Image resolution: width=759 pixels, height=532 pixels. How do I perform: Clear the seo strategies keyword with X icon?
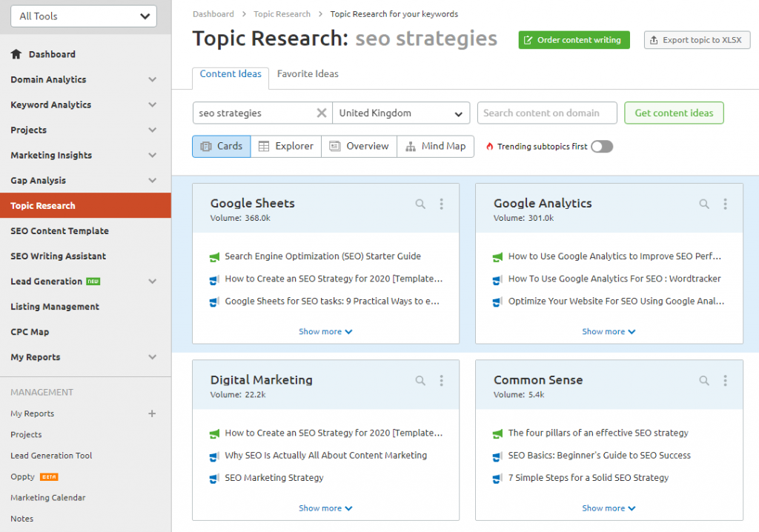pyautogui.click(x=322, y=113)
